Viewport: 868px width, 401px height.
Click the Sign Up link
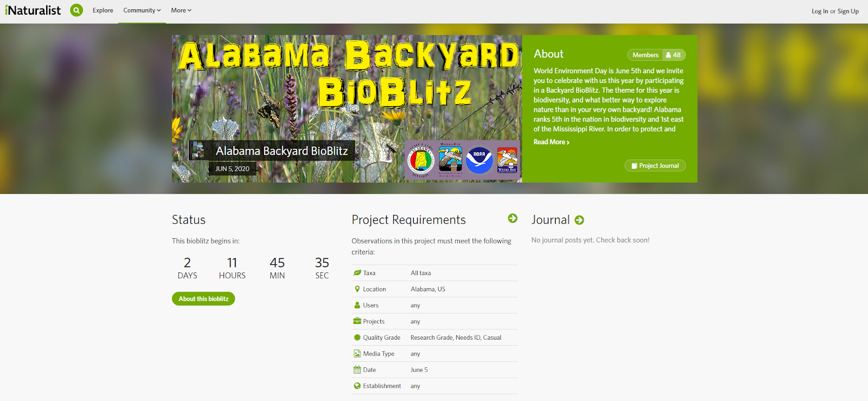(x=848, y=11)
